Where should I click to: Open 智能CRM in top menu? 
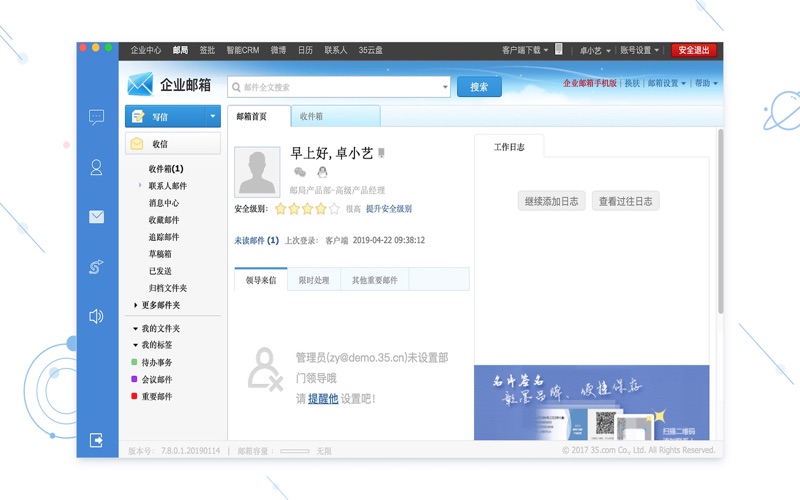(242, 50)
